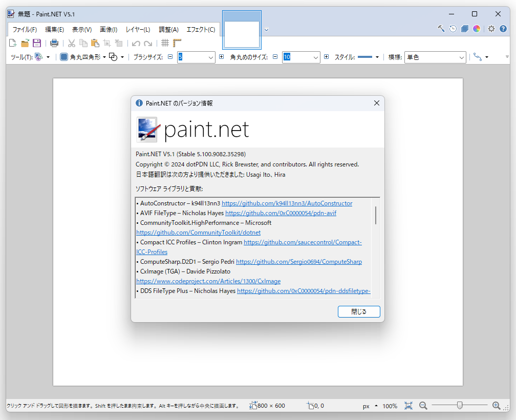Follow the CommunityToolkit/dotnet GitHub link
This screenshot has height=420, width=516.
click(198, 232)
